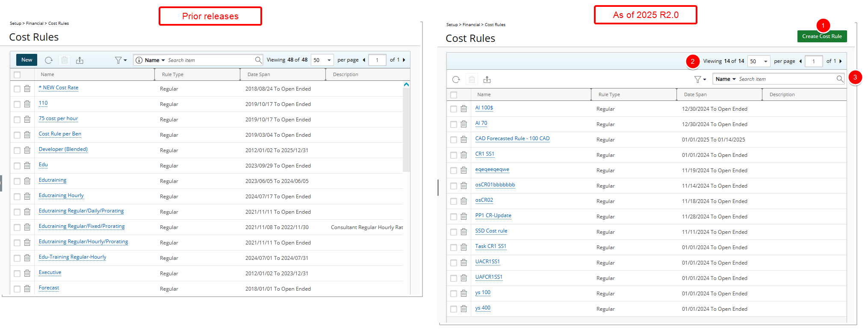Open the Name search field dropdown, right panel
This screenshot has width=868, height=330.
coord(726,79)
